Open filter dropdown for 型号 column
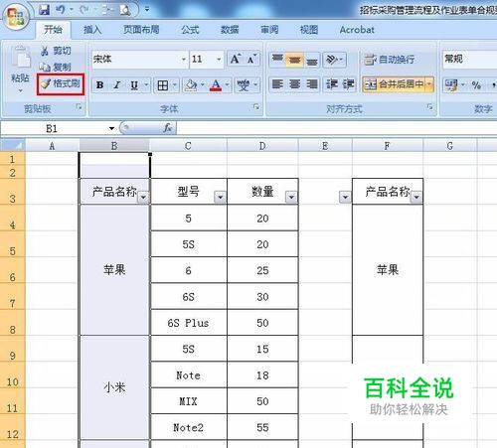 220,198
